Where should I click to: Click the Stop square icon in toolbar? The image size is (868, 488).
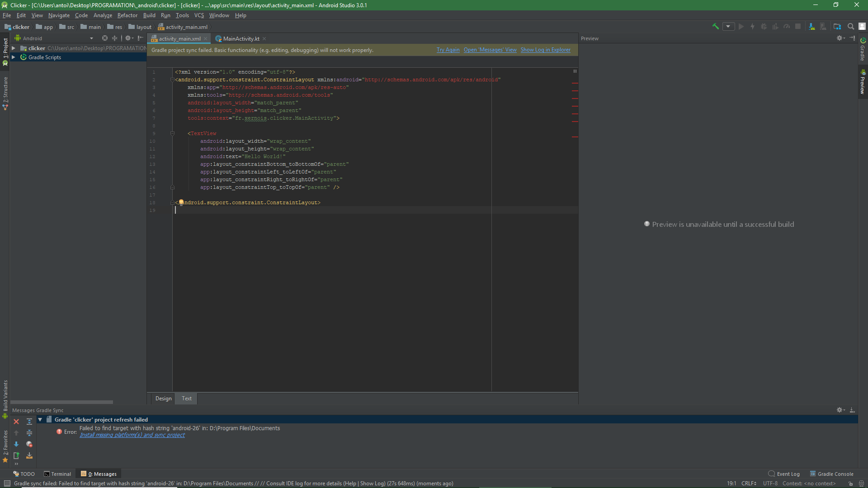click(798, 27)
